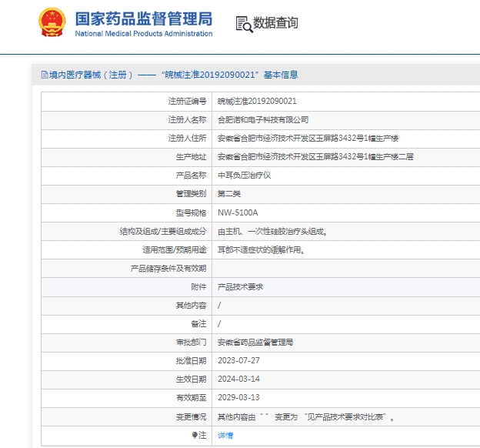Click the slash value in 其他内容 row
This screenshot has height=448, width=480.
[219, 305]
